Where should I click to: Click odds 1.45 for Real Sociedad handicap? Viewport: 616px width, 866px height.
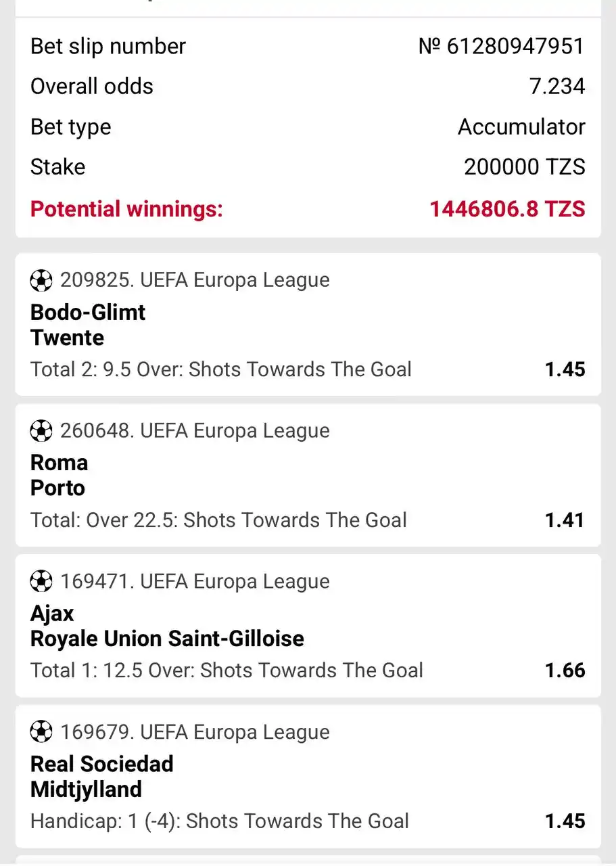pyautogui.click(x=565, y=821)
